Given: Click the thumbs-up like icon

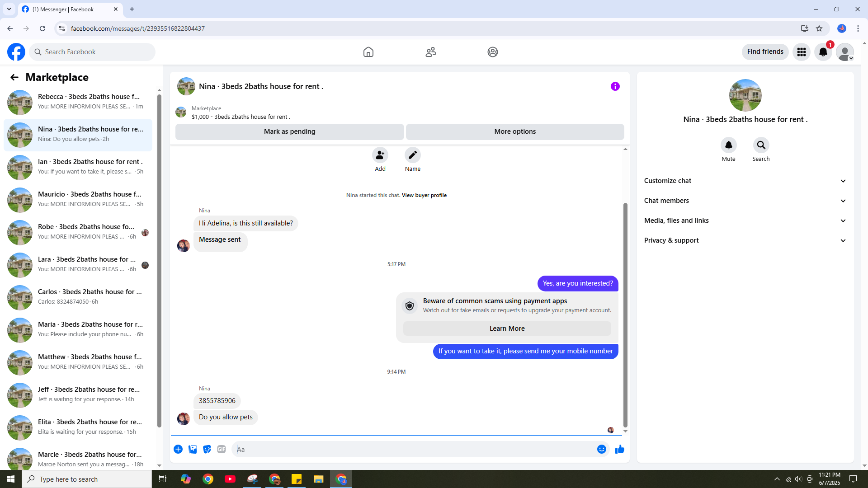Looking at the screenshot, I should (x=619, y=449).
